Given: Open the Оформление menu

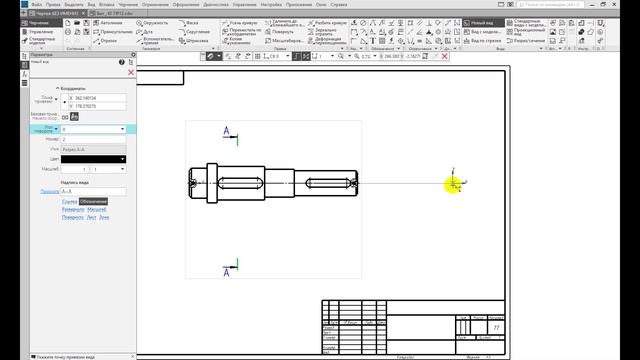Looking at the screenshot, I should point(186,4).
